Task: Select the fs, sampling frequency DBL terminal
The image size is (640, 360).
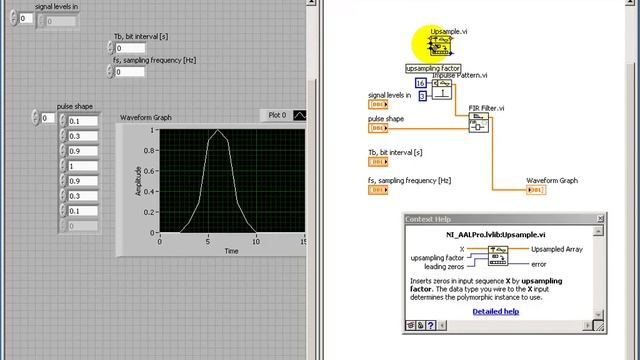Action: [378, 190]
